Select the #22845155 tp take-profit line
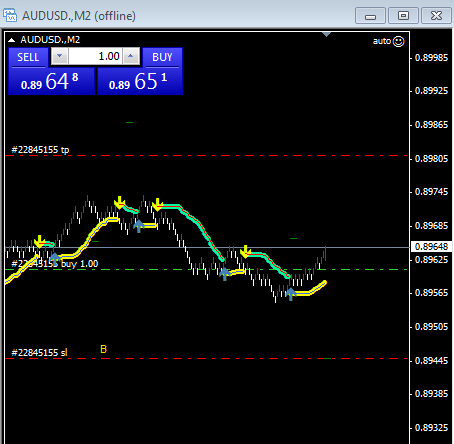Viewport: 454px width, 444px height. (x=207, y=156)
